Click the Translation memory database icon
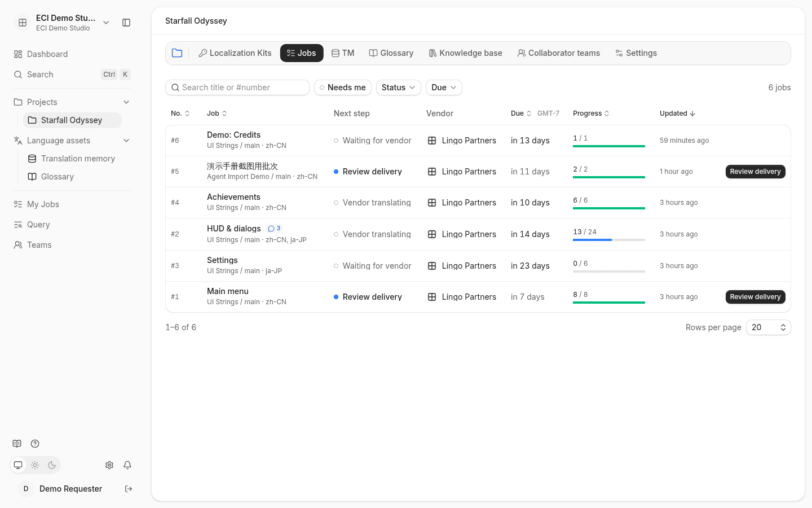This screenshot has width=812, height=508. [x=32, y=159]
